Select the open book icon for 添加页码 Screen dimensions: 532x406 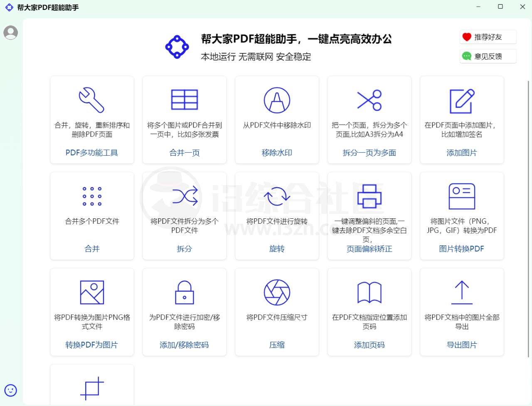(x=369, y=292)
